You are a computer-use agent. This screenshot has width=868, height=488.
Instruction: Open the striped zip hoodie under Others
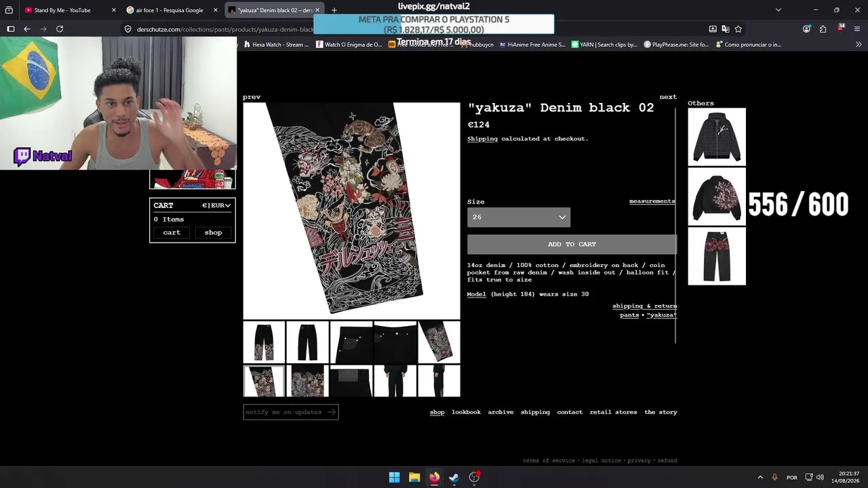(717, 136)
